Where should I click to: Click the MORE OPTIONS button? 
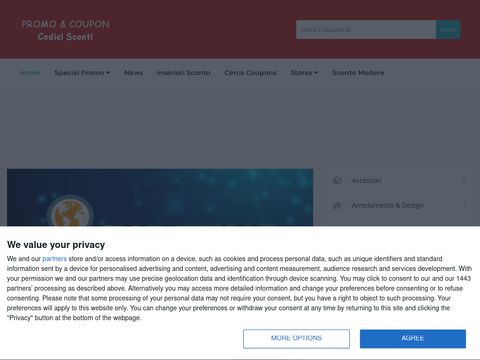click(296, 339)
